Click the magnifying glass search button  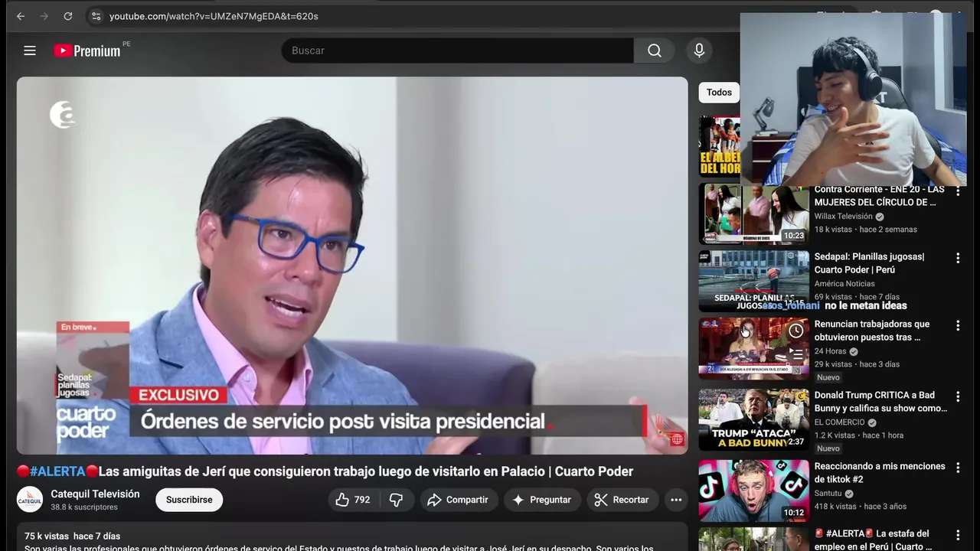(655, 51)
